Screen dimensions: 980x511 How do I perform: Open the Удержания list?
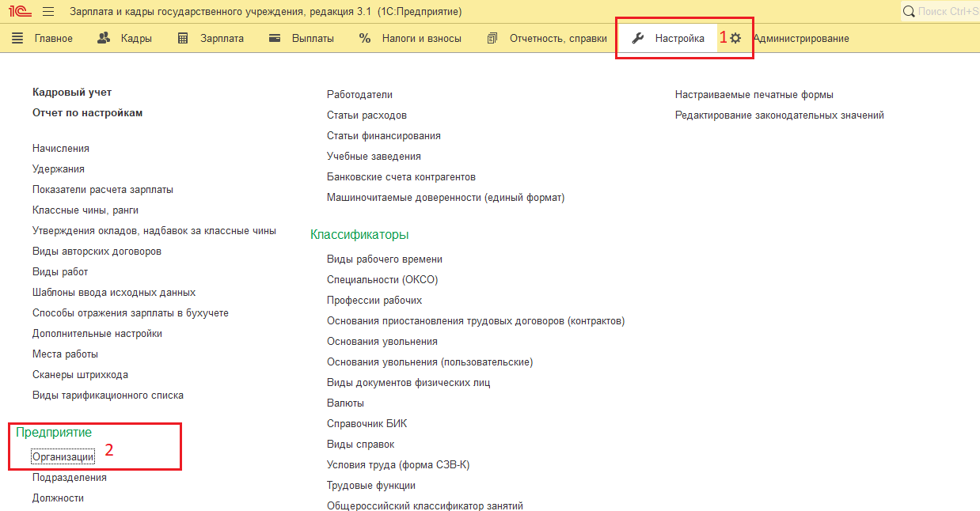tap(59, 169)
